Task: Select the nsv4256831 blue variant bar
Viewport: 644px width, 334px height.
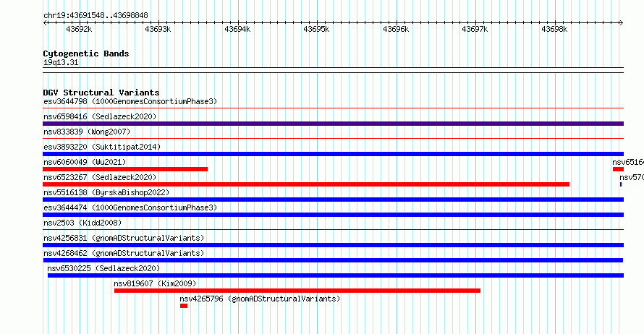Action: click(x=333, y=245)
